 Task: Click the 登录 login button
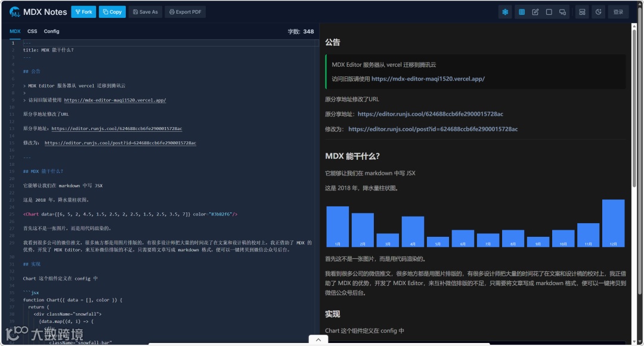(x=618, y=12)
